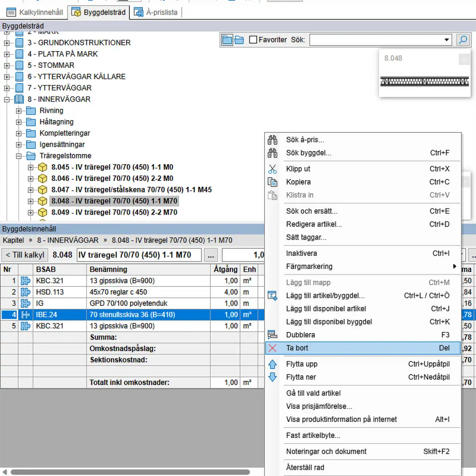The image size is (476, 476).
Task: Switch to the Kalkylinnehåll tab
Action: (35, 12)
